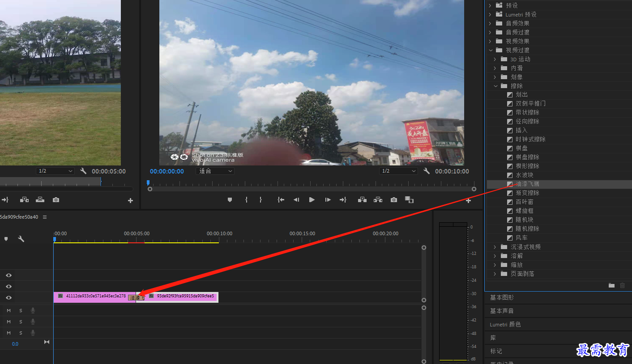Open the Program monitor button editor plus icon
Viewport: 632px width, 364px height.
[x=468, y=201]
